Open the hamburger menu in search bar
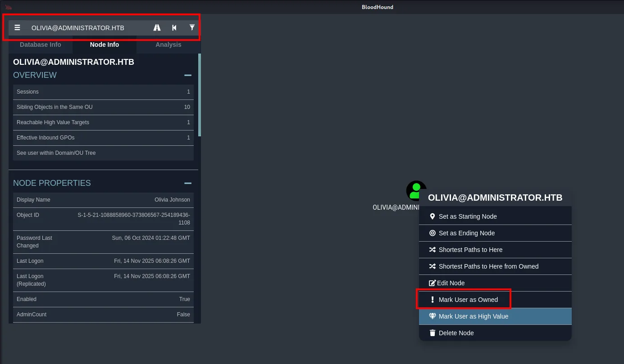 (x=17, y=28)
